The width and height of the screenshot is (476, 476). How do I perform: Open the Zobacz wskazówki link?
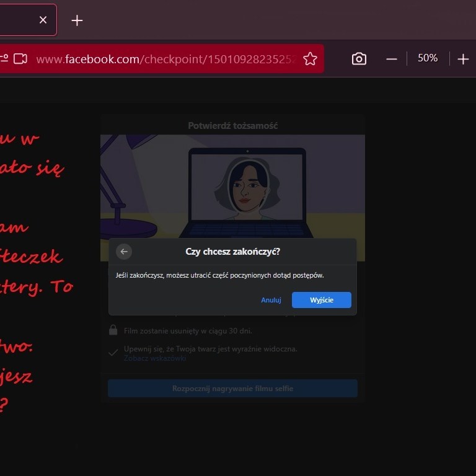click(154, 358)
